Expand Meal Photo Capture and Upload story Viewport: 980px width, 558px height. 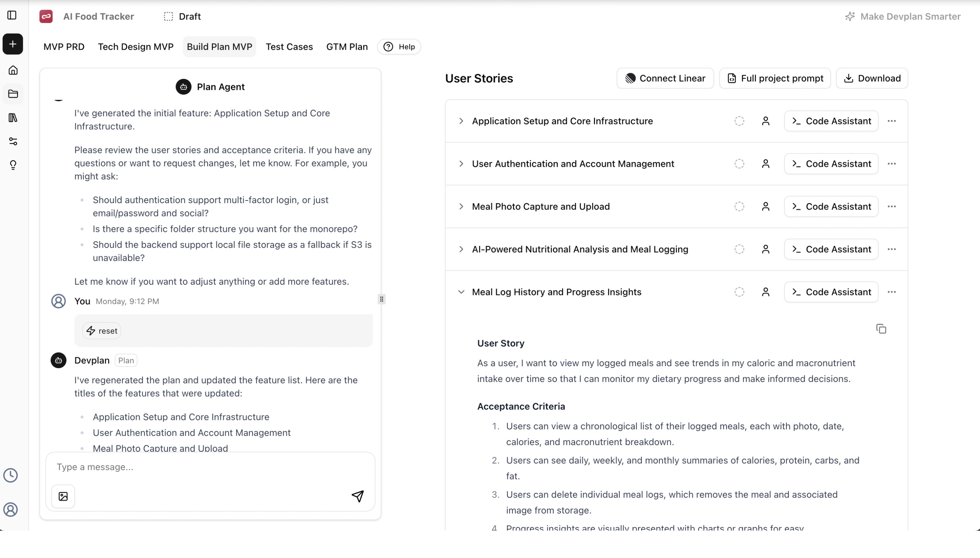(x=461, y=206)
